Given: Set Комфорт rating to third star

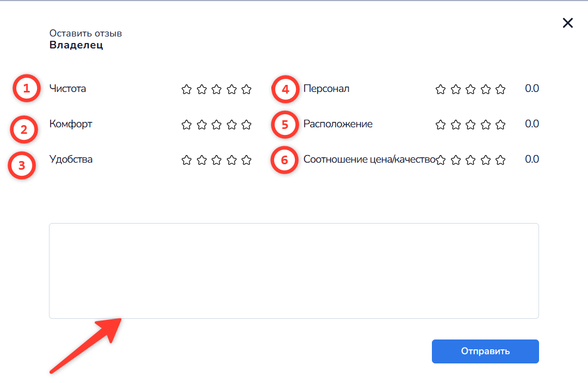Looking at the screenshot, I should tap(216, 125).
